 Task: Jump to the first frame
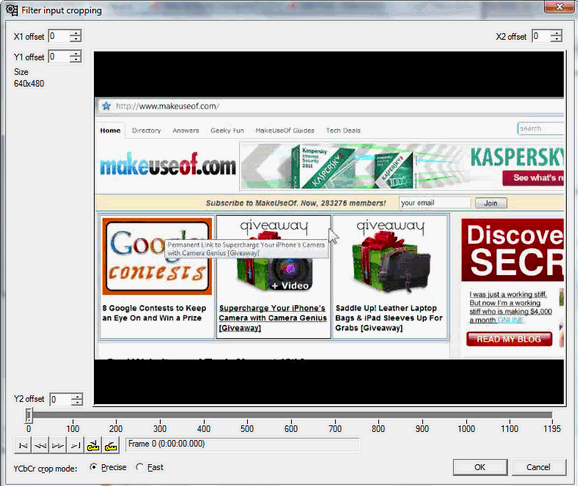(22, 445)
